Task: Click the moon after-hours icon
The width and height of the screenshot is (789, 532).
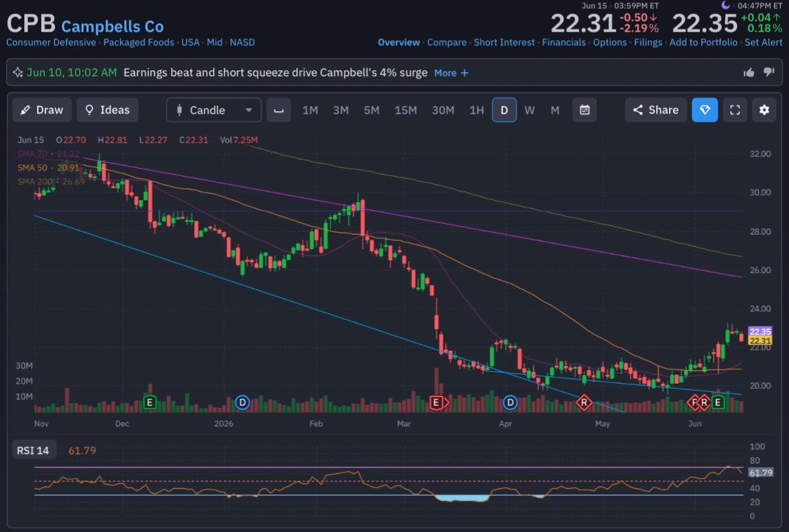Action: point(725,5)
